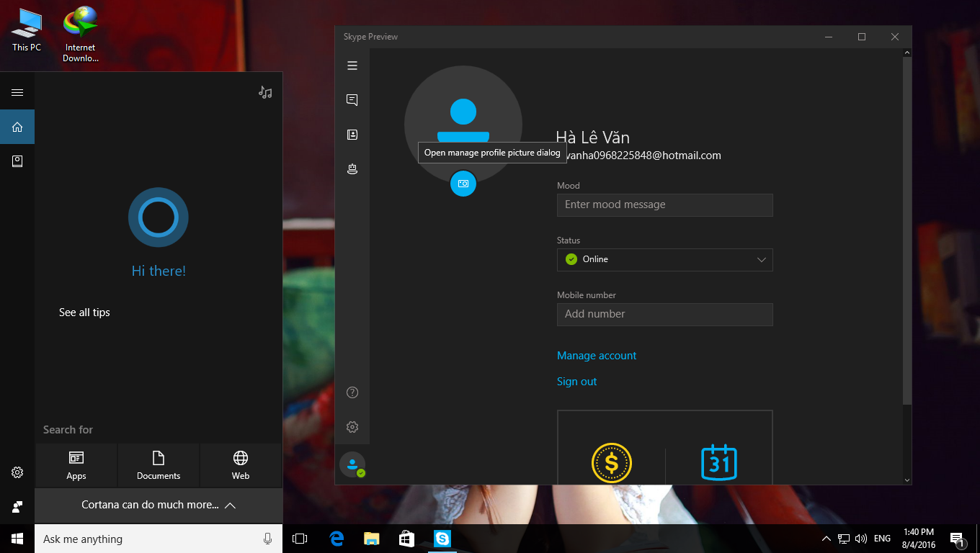Minimize the Skype Preview window

pyautogui.click(x=829, y=37)
